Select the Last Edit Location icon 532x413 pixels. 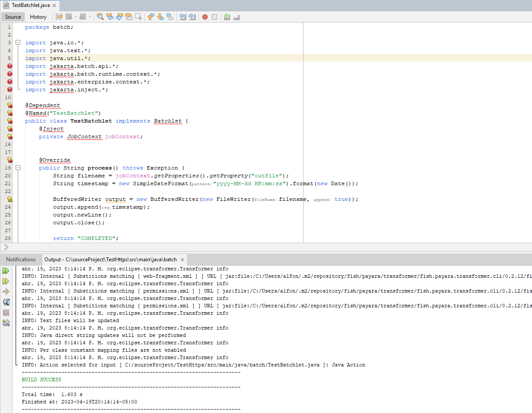pyautogui.click(x=59, y=17)
